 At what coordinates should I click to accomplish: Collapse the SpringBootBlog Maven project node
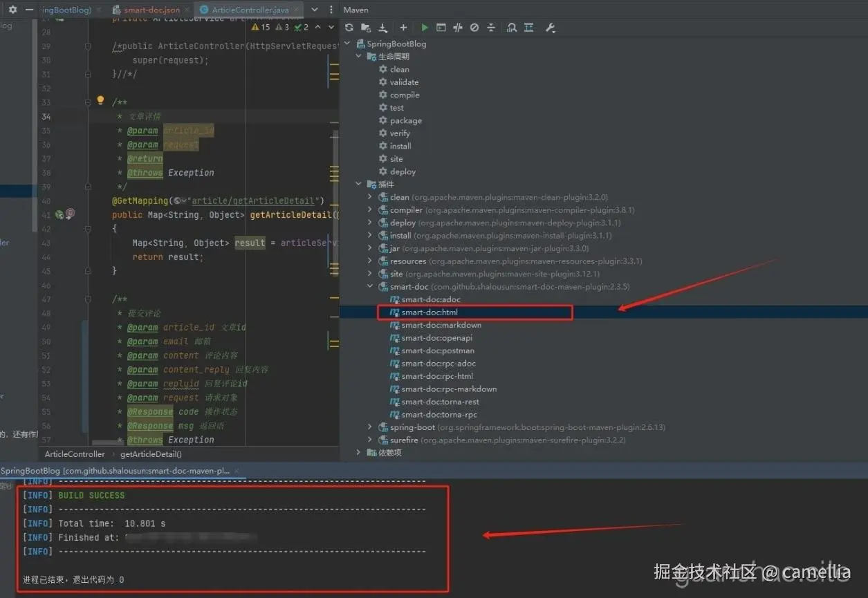click(347, 44)
